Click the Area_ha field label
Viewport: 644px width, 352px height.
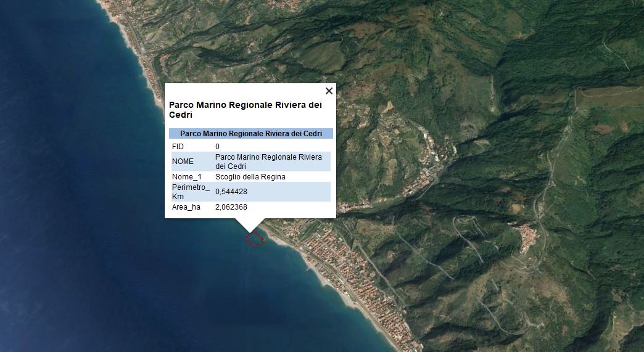tap(186, 207)
